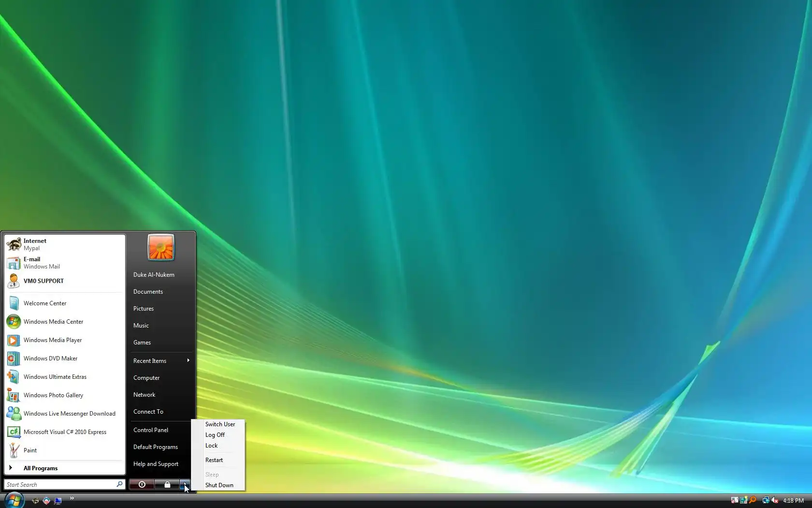Expand the All Programs list
Image resolution: width=812 pixels, height=508 pixels.
pos(65,468)
